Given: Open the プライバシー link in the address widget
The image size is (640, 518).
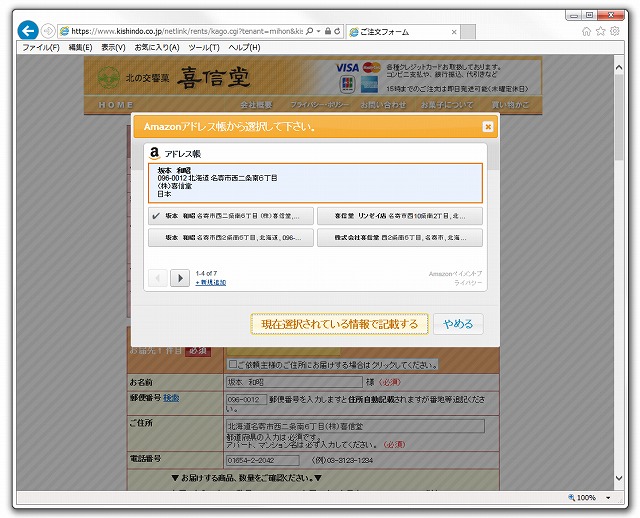Looking at the screenshot, I should 468,282.
